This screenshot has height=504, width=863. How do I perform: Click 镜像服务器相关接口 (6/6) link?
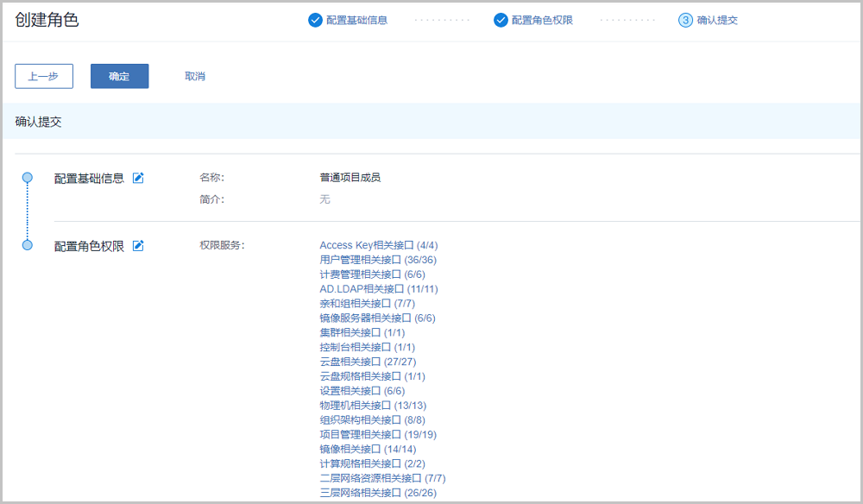tap(377, 318)
